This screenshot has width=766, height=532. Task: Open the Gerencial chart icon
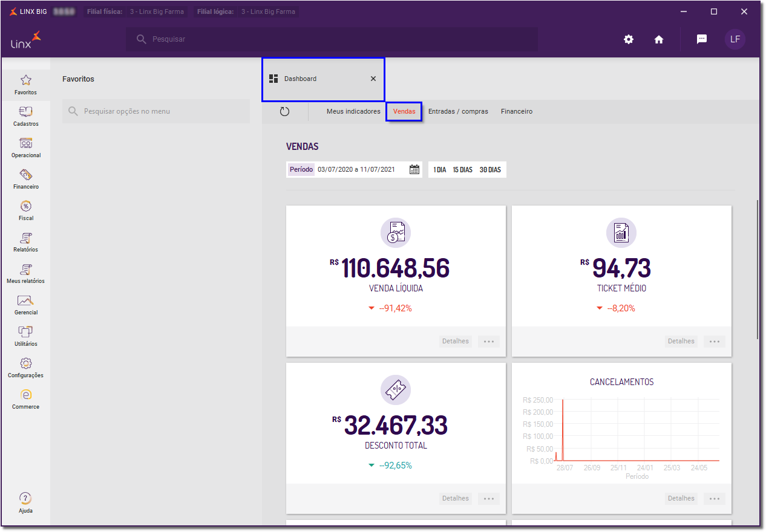[x=25, y=300]
